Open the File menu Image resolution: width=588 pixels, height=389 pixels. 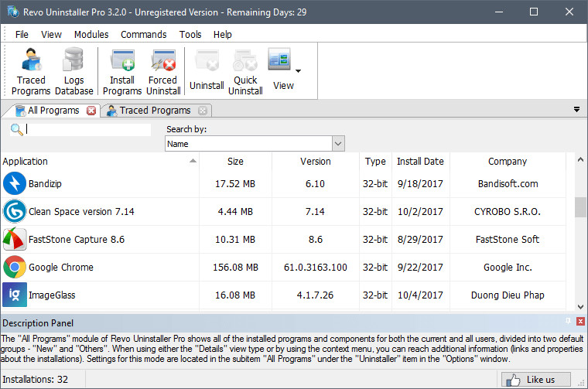click(22, 35)
